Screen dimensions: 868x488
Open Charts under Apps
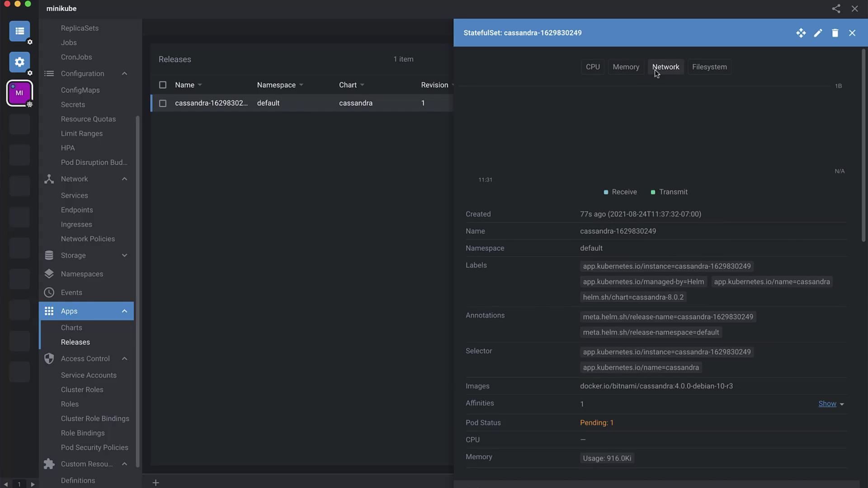tap(71, 328)
